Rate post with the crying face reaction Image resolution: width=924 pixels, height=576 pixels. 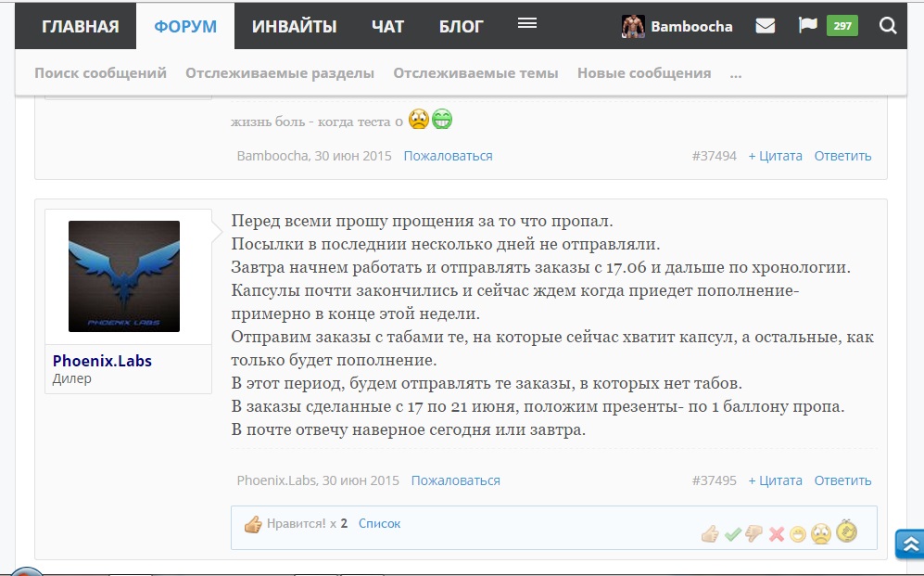click(821, 534)
